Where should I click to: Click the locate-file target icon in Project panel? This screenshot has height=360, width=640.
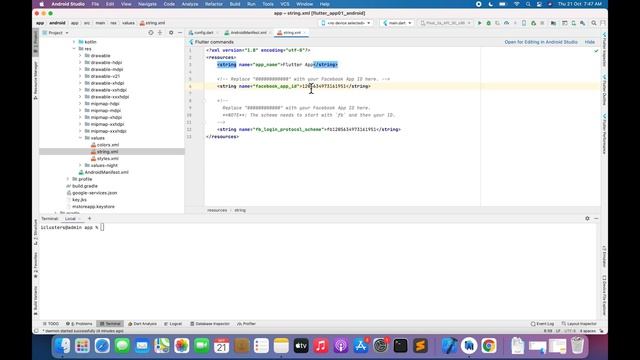151,33
